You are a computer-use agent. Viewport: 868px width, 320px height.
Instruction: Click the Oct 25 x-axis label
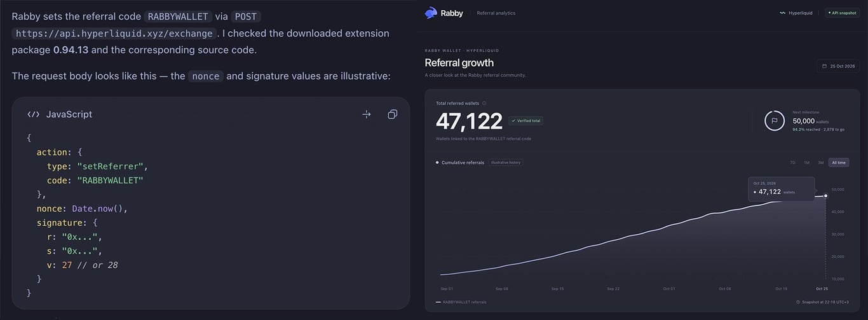pos(822,289)
